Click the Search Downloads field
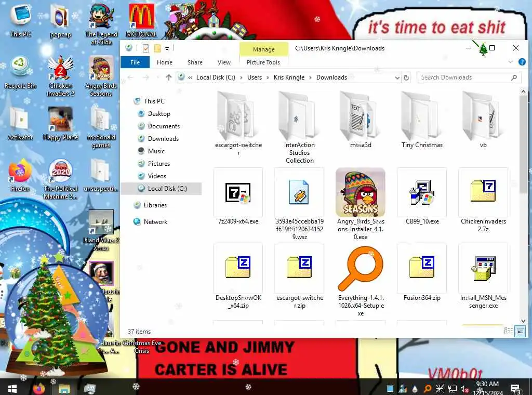532x395 pixels. click(x=469, y=78)
